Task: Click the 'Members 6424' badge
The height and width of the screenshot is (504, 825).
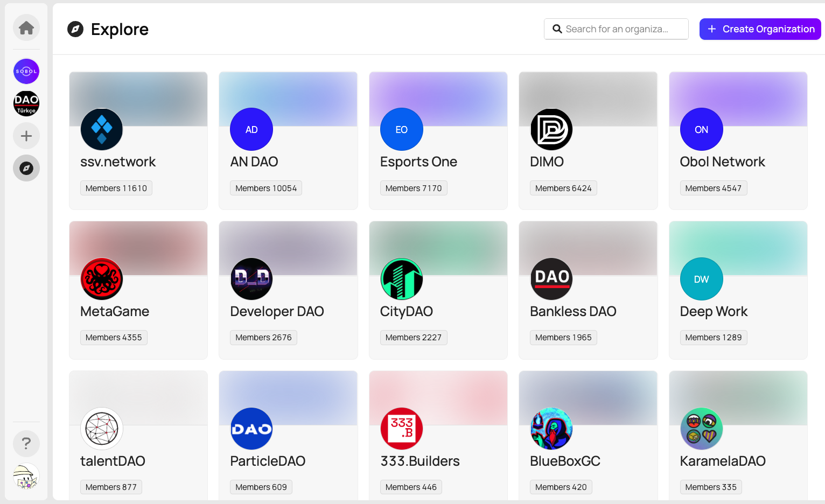Action: (x=563, y=188)
